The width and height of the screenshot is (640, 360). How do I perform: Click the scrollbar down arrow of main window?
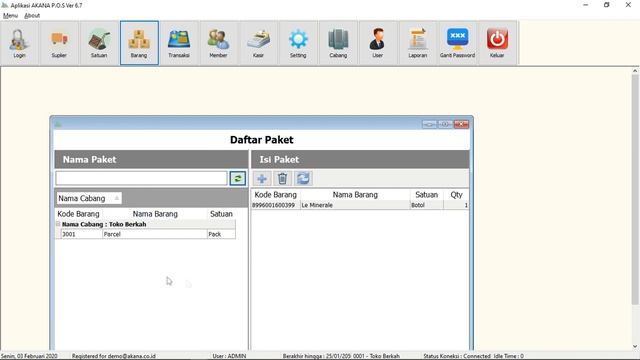[635, 347]
